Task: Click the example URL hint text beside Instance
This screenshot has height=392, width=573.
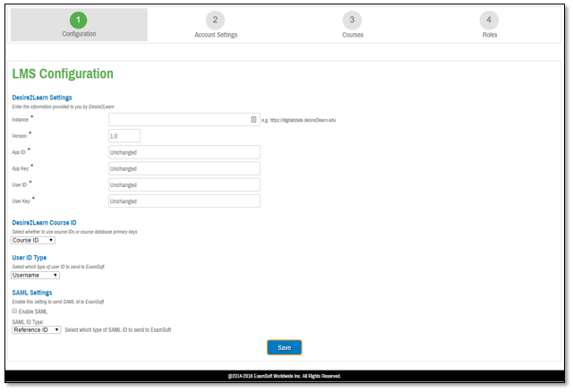Action: tap(298, 120)
